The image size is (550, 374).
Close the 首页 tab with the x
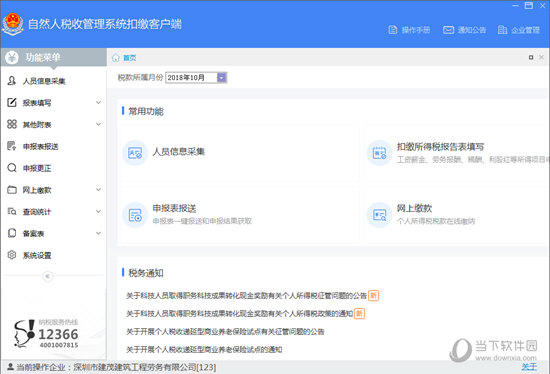tap(541, 57)
